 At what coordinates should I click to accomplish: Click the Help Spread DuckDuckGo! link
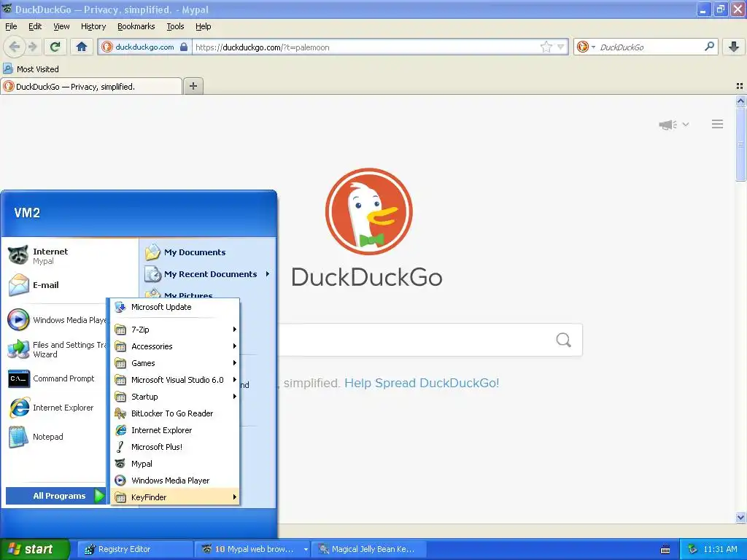(x=422, y=383)
